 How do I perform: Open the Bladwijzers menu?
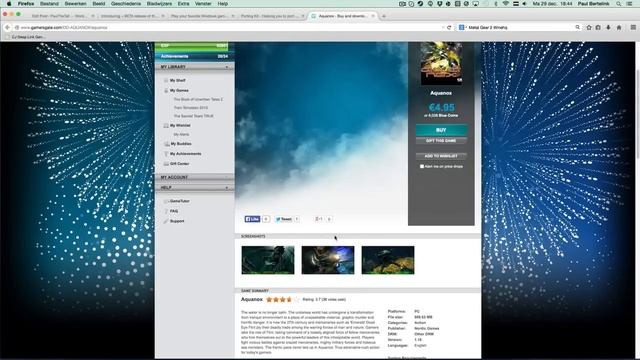159,4
